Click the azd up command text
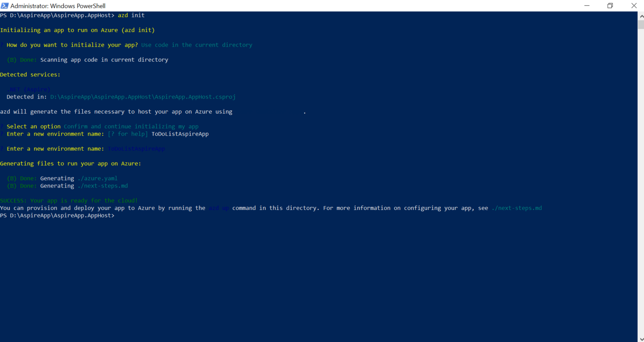 tap(218, 207)
